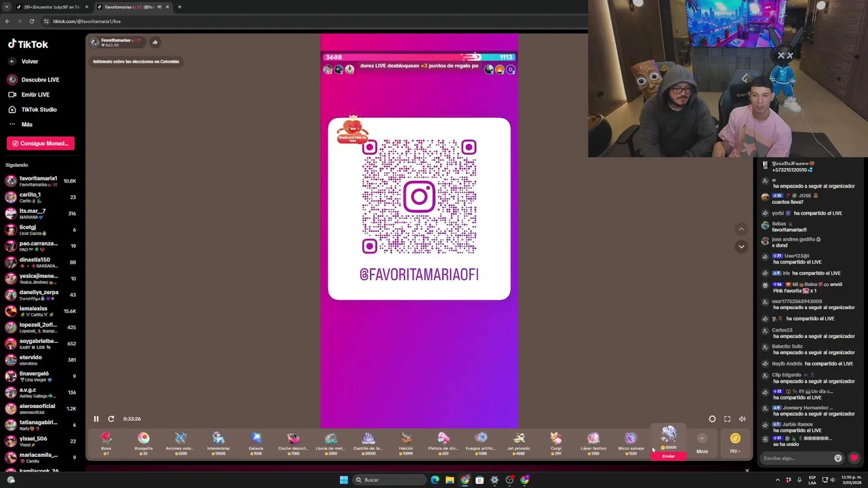
Task: Open the browser tab list dropdown
Action: (6, 7)
